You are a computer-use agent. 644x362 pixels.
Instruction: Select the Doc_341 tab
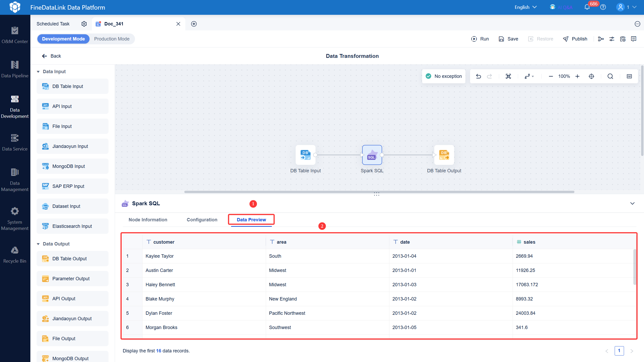pos(114,24)
